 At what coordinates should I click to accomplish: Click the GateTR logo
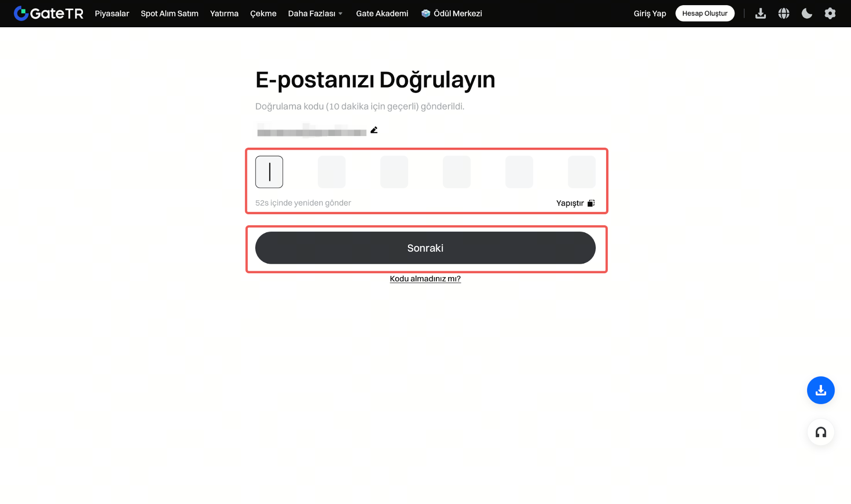tap(48, 14)
